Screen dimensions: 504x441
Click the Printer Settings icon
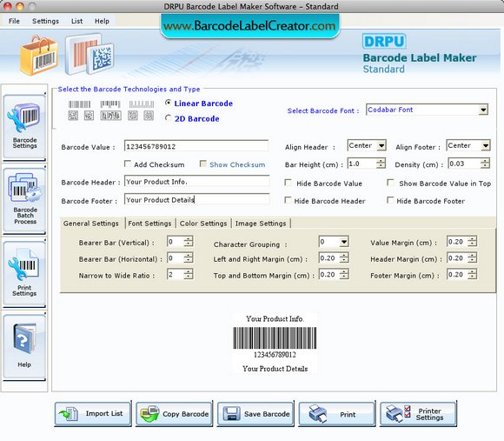tap(398, 414)
